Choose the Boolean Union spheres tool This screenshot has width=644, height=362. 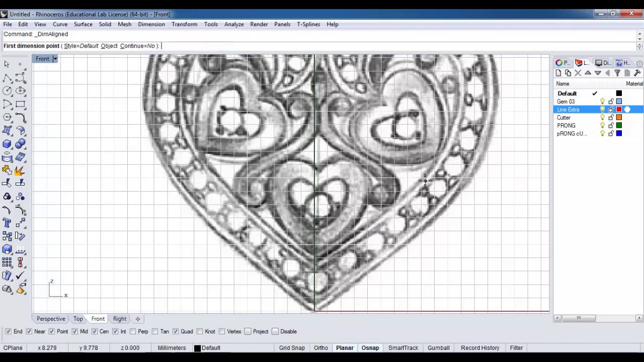point(20,144)
